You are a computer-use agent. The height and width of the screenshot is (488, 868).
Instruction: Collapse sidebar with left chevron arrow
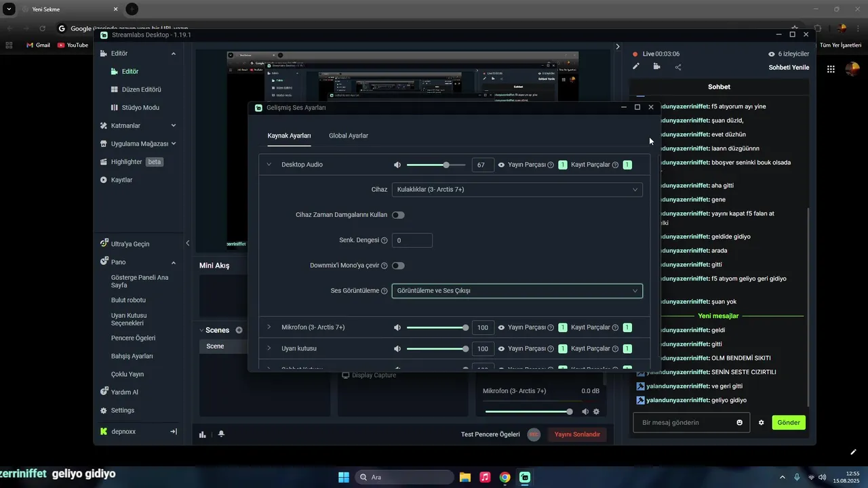tap(188, 243)
